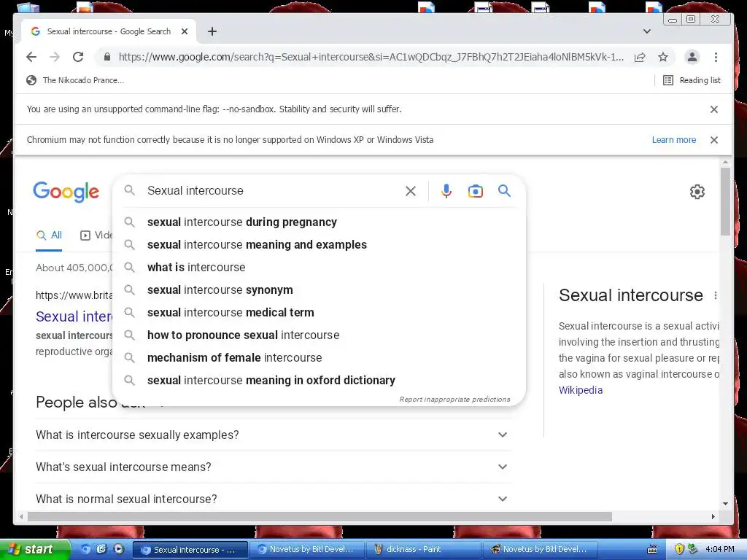Switch to first Novetus taskbar button
This screenshot has height=560, width=747.
(307, 550)
